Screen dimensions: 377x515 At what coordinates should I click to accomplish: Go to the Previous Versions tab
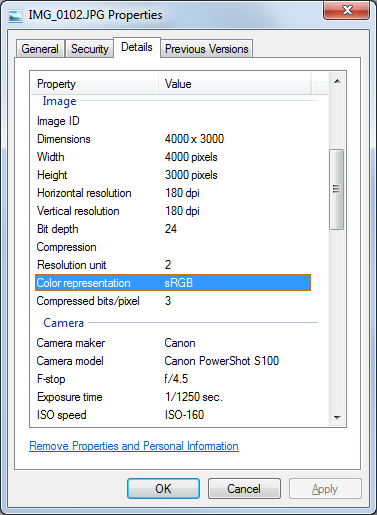coord(207,49)
